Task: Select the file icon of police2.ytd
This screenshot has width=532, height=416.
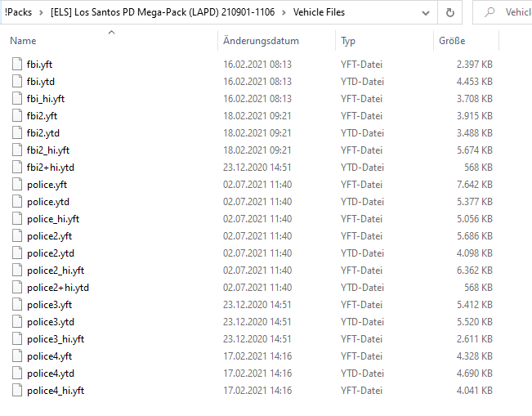Action: coord(17,253)
